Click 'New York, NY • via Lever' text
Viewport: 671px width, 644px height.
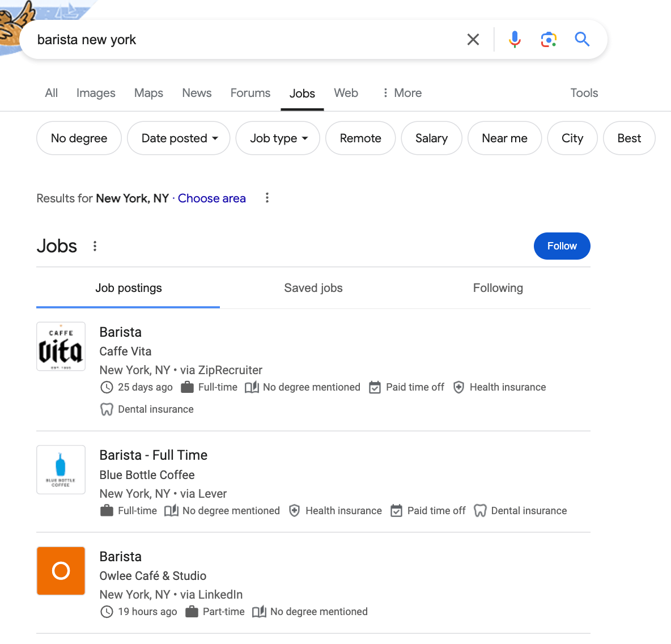tap(163, 494)
